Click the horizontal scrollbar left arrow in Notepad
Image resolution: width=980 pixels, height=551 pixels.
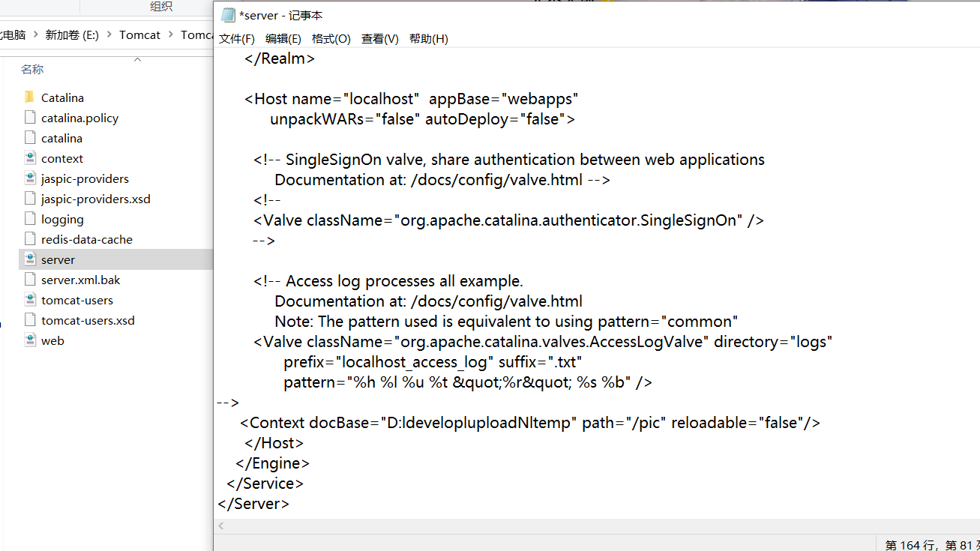(220, 526)
